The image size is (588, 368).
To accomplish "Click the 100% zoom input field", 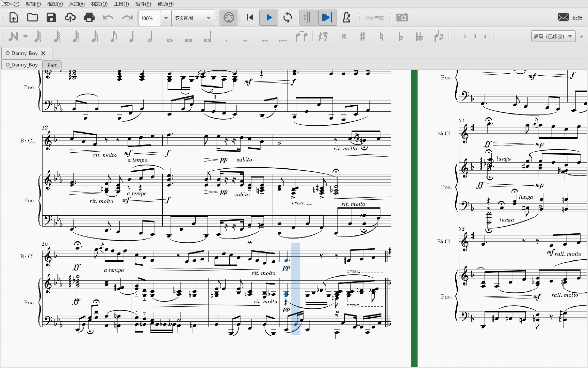I will 150,18.
